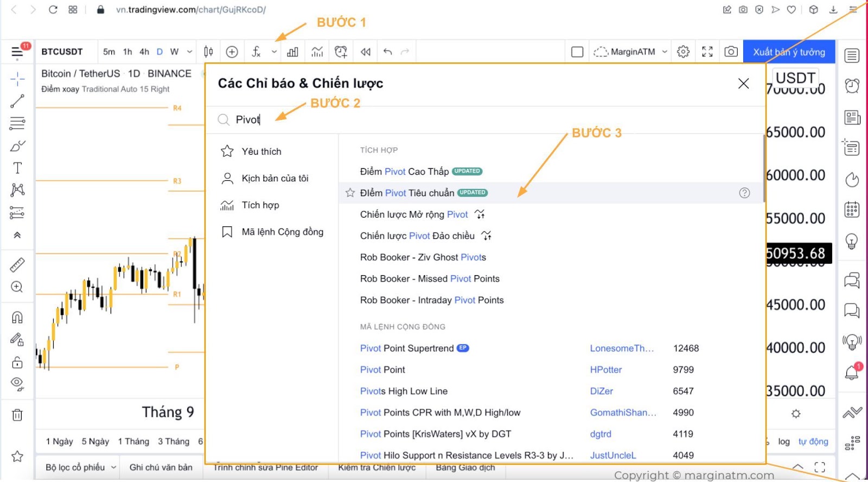Close the indicators dialog
Viewport: 868px width, 482px height.
point(743,84)
